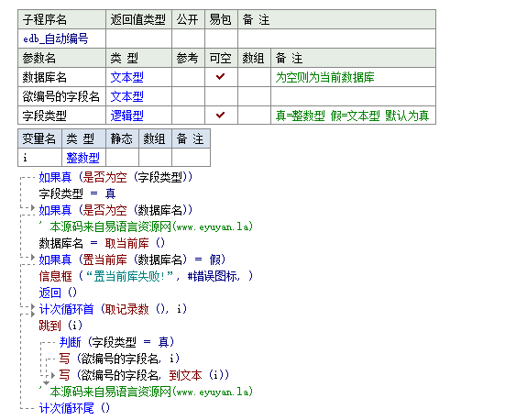Click code line 如果真 (是否为空 (字段类型))

click(115, 177)
